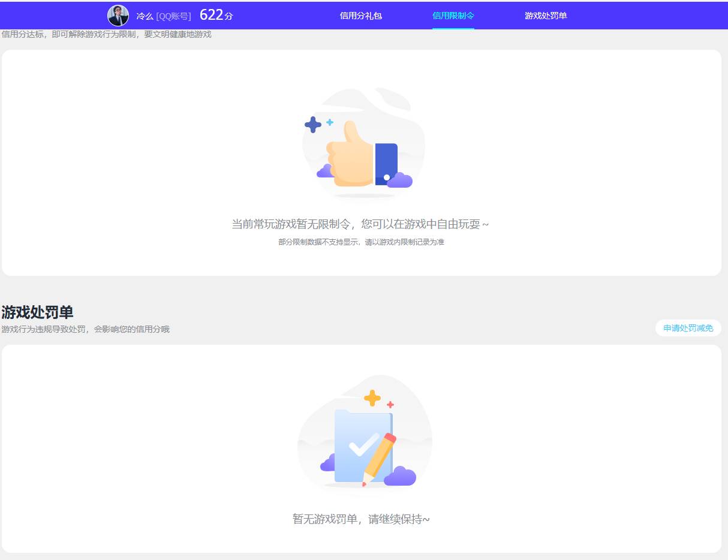Click the 申请处罚减免 button
Screen dimensions: 728x560
[x=687, y=328]
